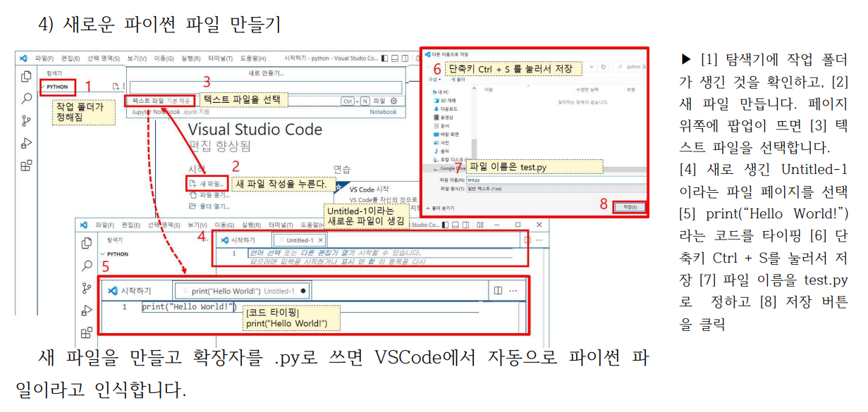Click 폴더 열기... link on welcome page

point(209,206)
